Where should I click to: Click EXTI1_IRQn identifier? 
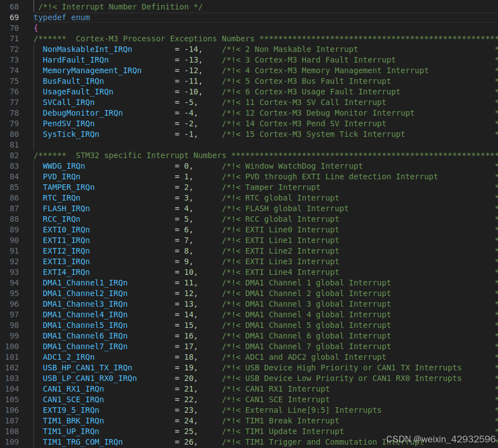pos(66,240)
